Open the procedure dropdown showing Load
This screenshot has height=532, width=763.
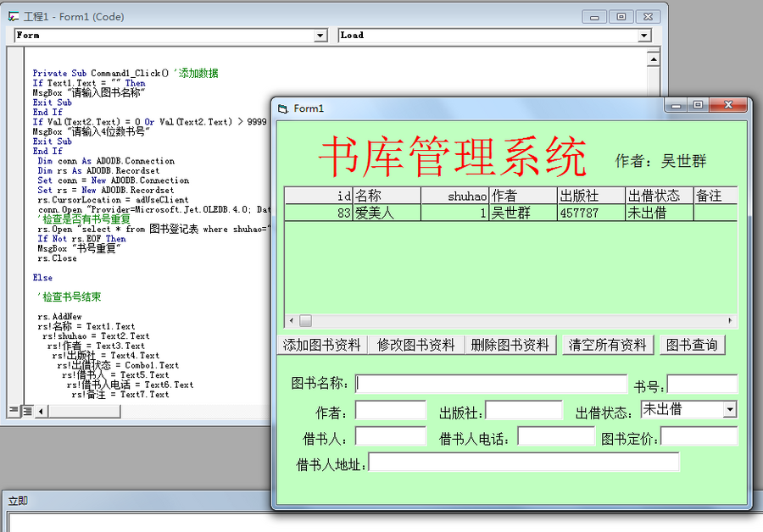(645, 35)
